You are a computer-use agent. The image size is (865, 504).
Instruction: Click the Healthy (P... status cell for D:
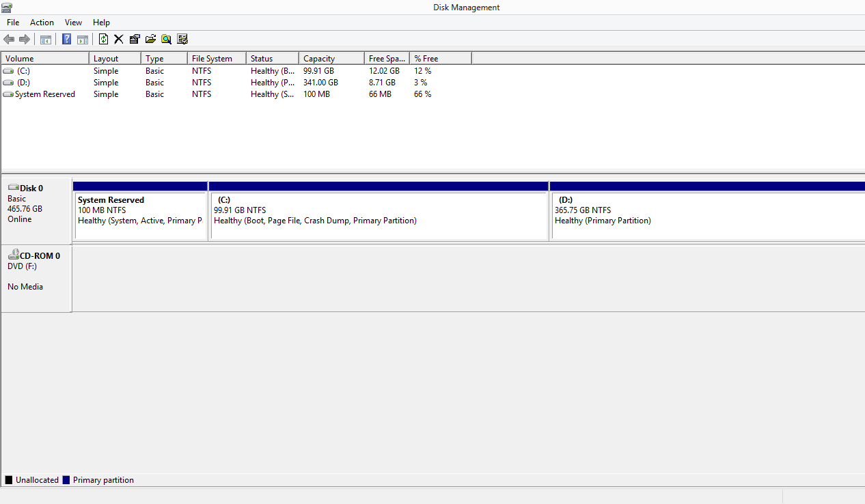coord(273,83)
